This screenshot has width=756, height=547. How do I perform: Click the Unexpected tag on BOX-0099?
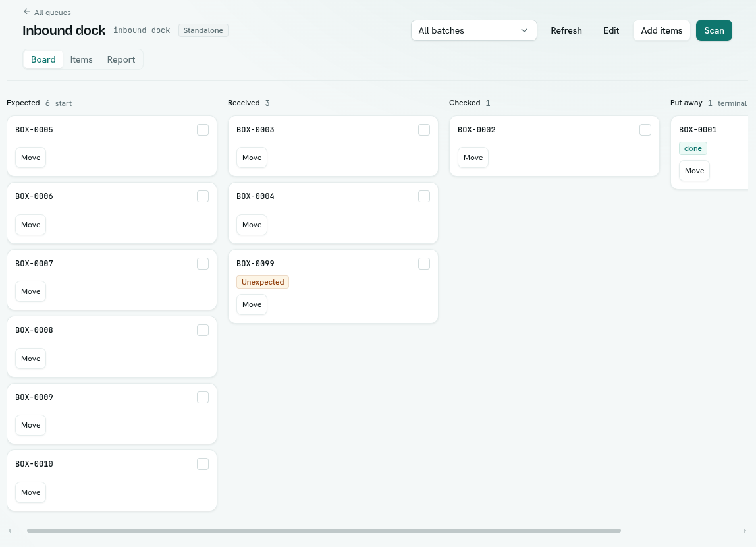(x=263, y=282)
